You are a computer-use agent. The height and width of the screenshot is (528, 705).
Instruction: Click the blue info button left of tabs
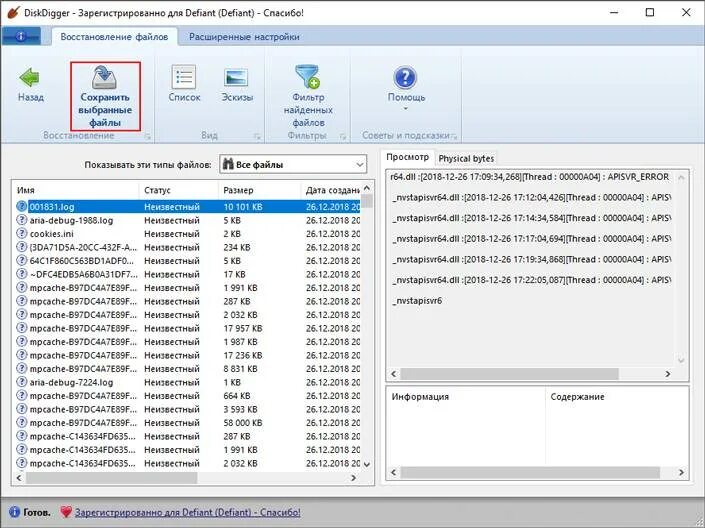(x=21, y=36)
